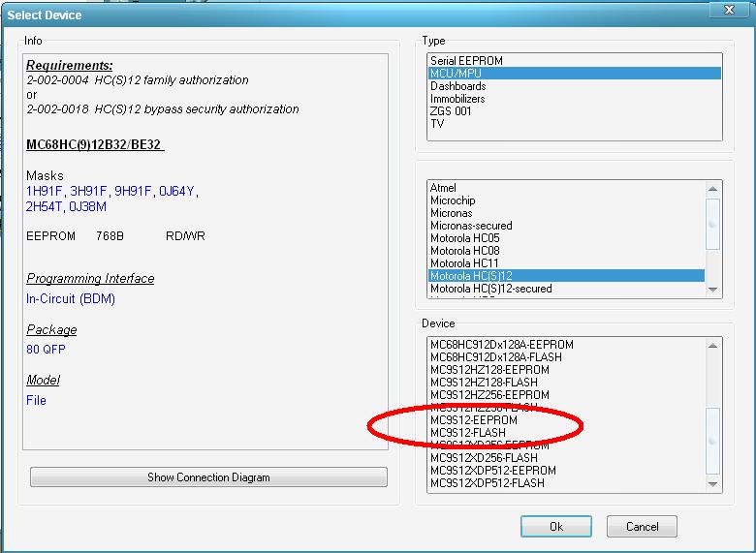Image resolution: width=756 pixels, height=553 pixels.
Task: Click Device list scroll up arrow
Action: 712,346
